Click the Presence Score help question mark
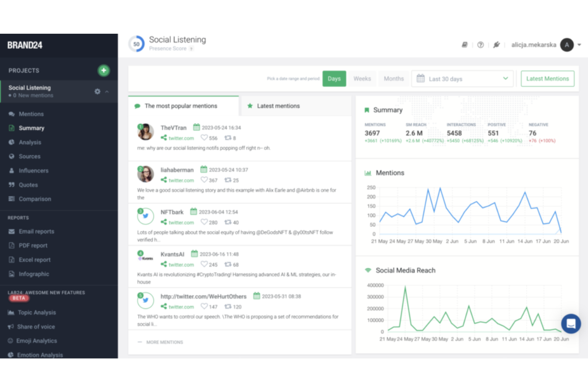The height and width of the screenshot is (392, 588). pyautogui.click(x=191, y=49)
